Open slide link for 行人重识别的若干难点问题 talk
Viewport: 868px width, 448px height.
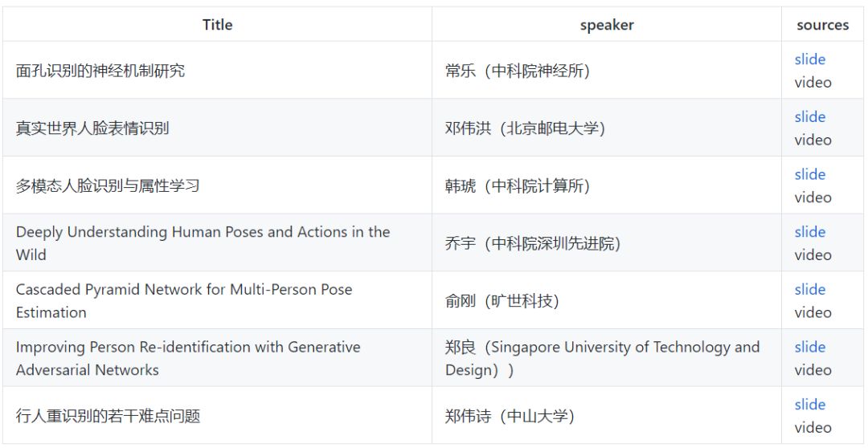[x=810, y=405]
